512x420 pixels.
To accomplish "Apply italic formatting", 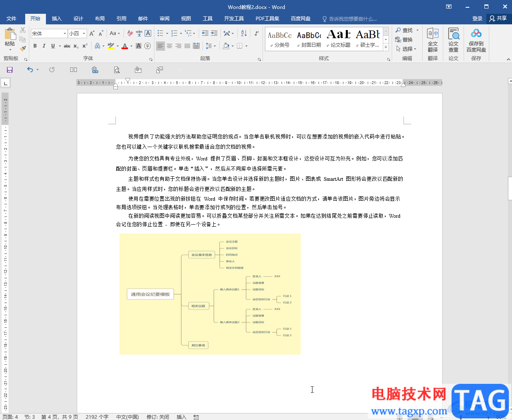I will coord(44,46).
